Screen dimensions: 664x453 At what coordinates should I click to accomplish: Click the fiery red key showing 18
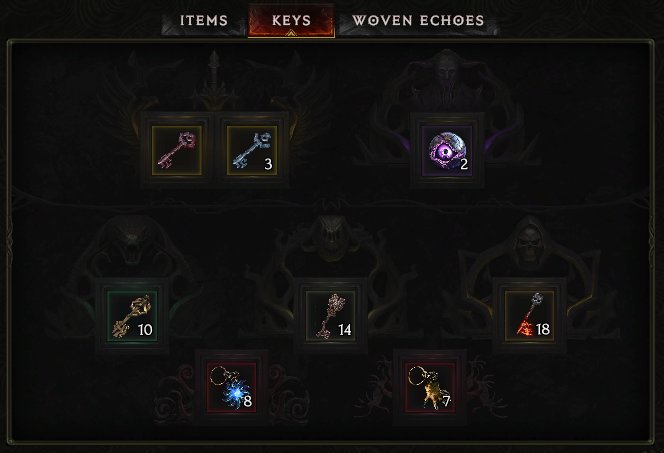(x=529, y=315)
